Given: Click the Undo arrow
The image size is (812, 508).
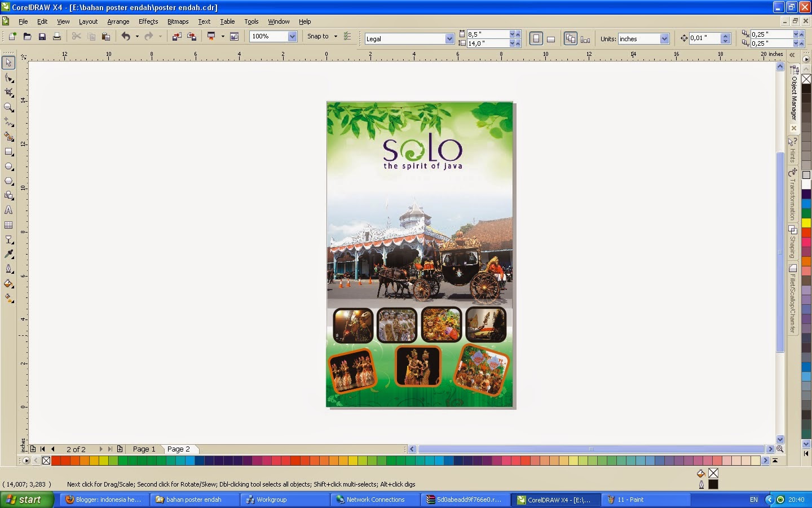Looking at the screenshot, I should pyautogui.click(x=126, y=36).
